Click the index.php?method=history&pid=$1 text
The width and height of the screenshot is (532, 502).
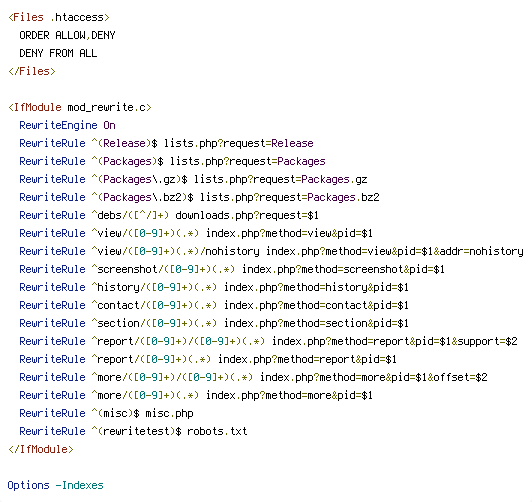click(x=316, y=287)
